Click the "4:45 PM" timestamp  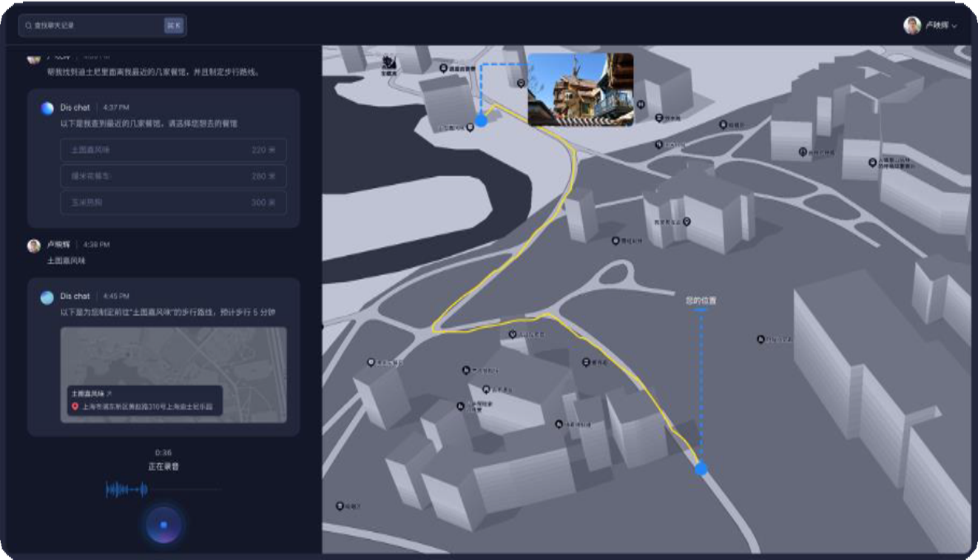(x=115, y=296)
